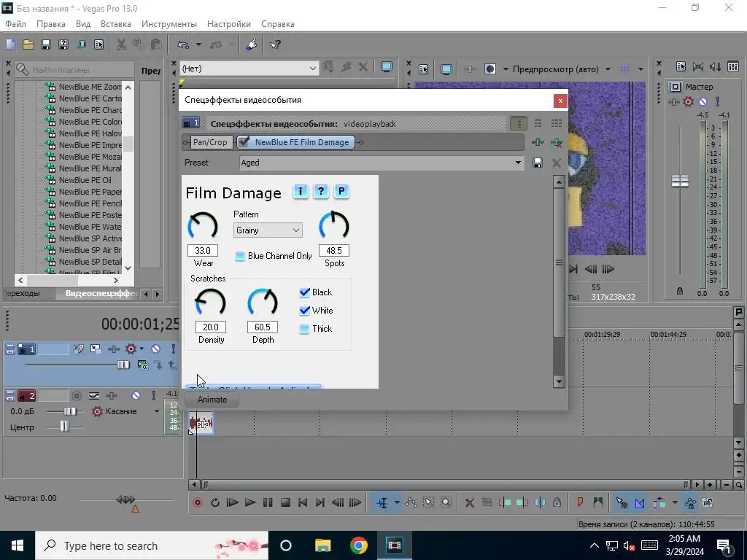Go to end of project

[x=320, y=502]
